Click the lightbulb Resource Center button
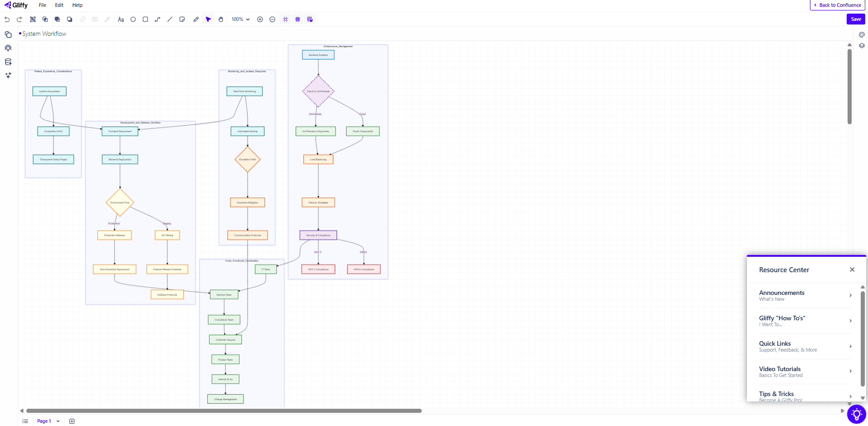 (856, 414)
